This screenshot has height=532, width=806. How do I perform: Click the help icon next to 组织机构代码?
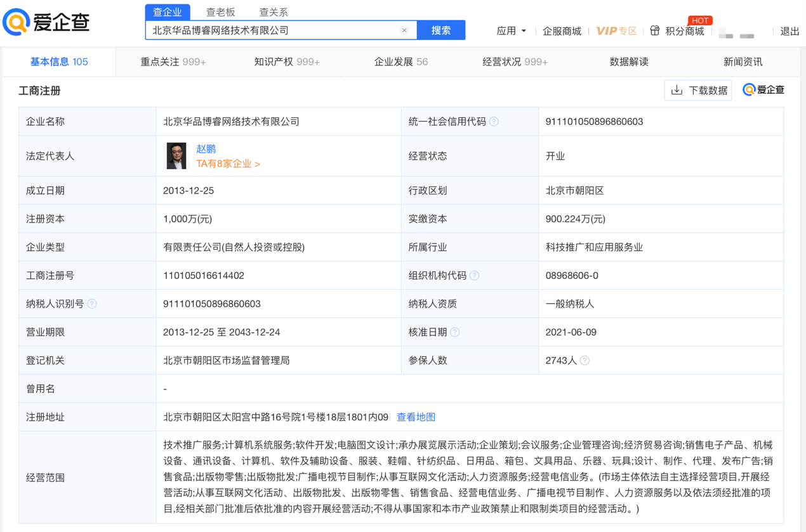474,275
